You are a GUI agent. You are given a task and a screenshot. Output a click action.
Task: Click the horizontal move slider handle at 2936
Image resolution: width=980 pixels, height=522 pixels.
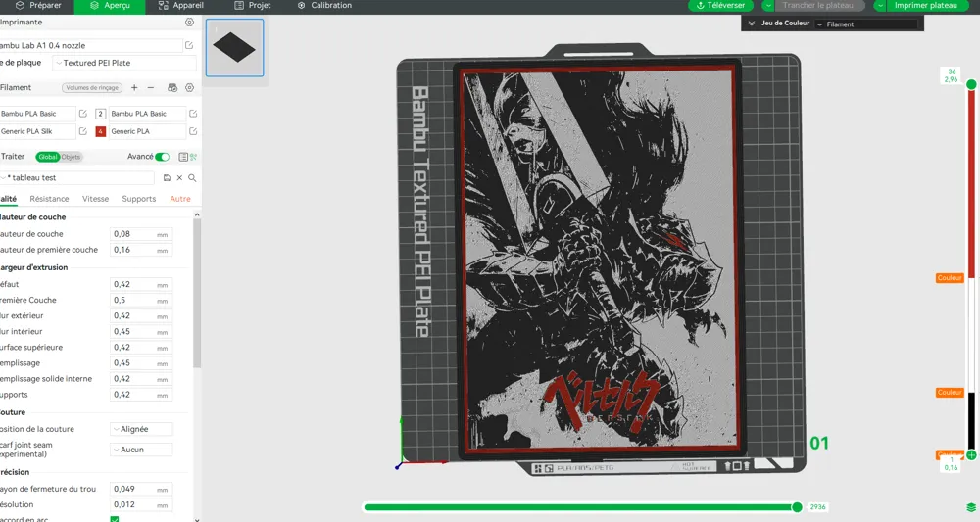(x=797, y=507)
